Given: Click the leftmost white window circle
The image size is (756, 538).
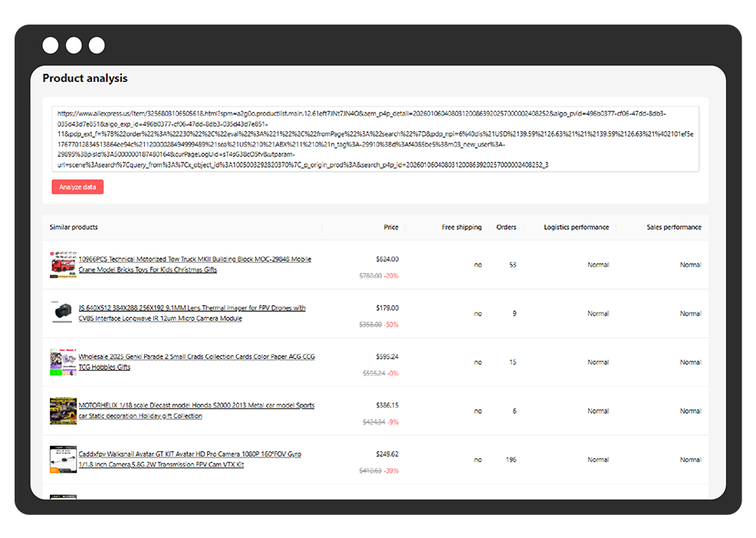Looking at the screenshot, I should [51, 45].
